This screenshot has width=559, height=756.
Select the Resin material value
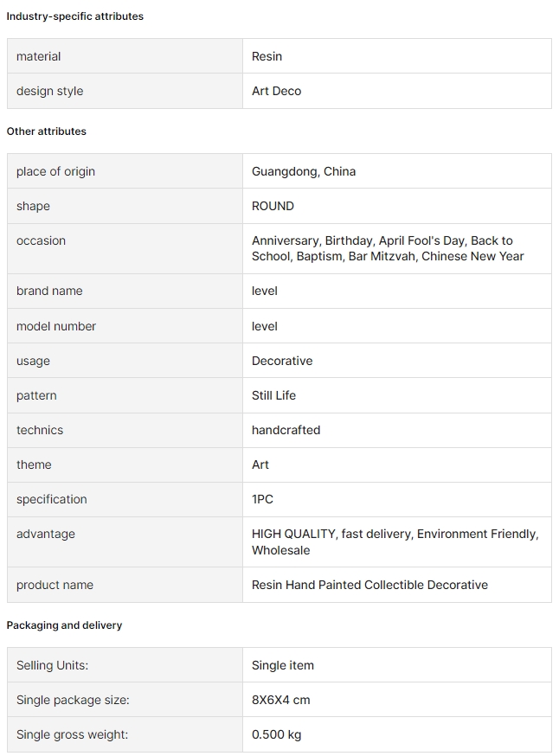267,56
